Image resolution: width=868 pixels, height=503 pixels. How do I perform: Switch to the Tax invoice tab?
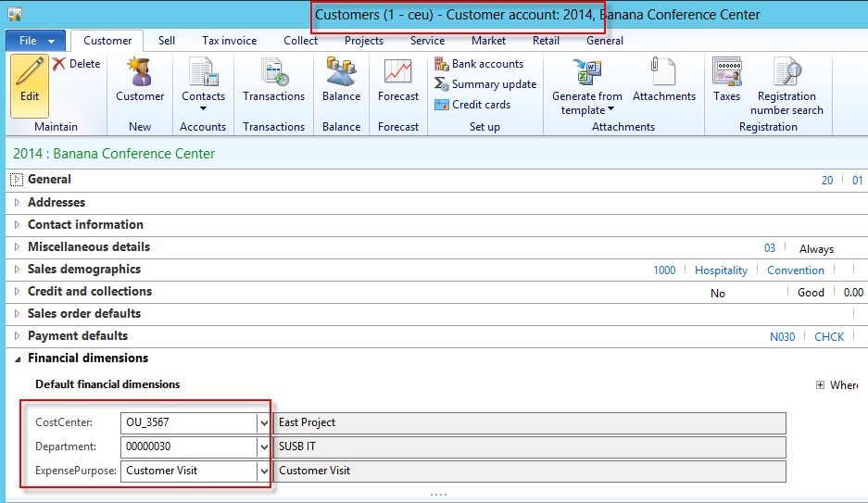click(x=229, y=41)
